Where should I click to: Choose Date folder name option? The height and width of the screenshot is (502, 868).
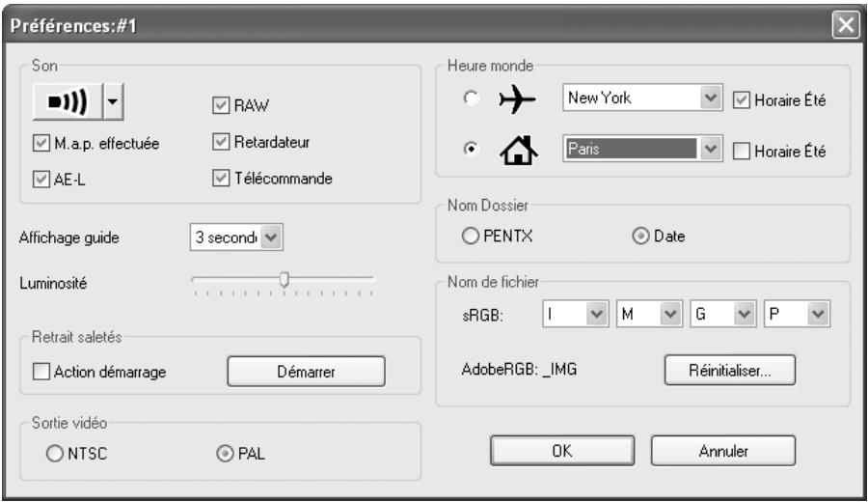tap(640, 237)
